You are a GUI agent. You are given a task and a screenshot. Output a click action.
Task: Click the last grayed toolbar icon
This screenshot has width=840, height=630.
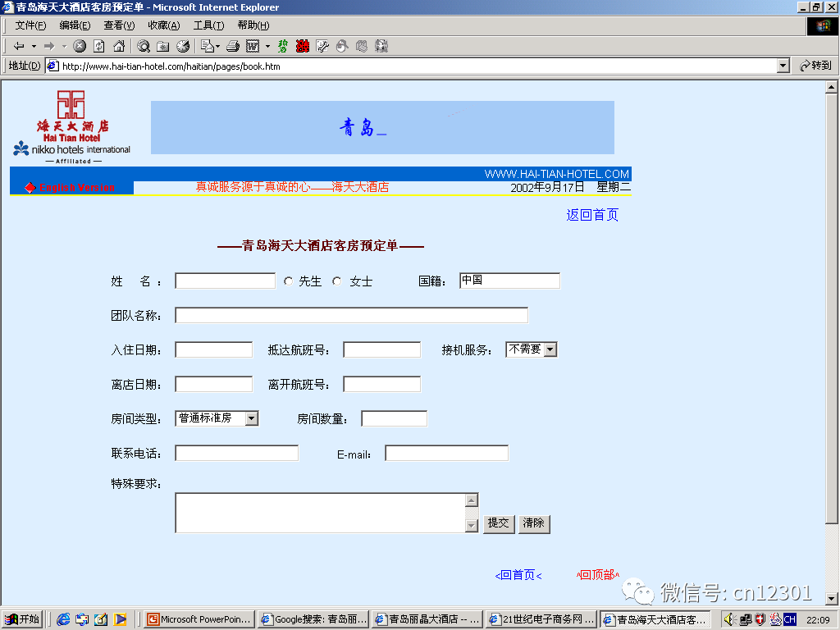coord(381,46)
